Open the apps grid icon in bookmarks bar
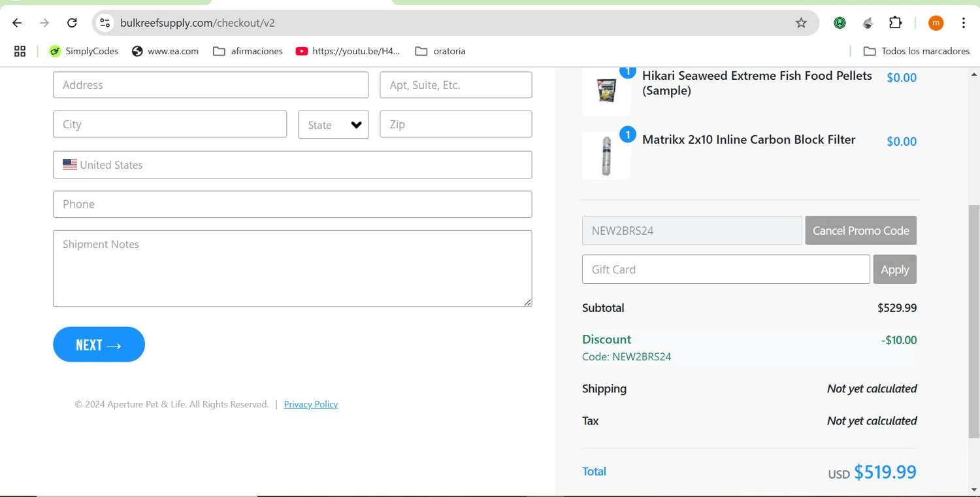This screenshot has height=497, width=980. (20, 51)
